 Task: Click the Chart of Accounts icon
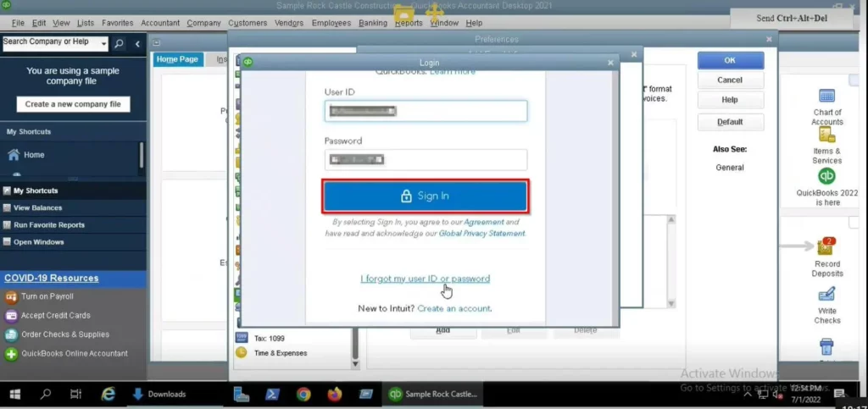(x=826, y=96)
